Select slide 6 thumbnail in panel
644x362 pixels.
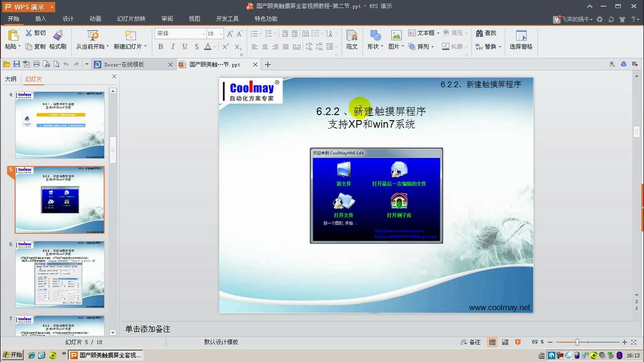tap(60, 275)
